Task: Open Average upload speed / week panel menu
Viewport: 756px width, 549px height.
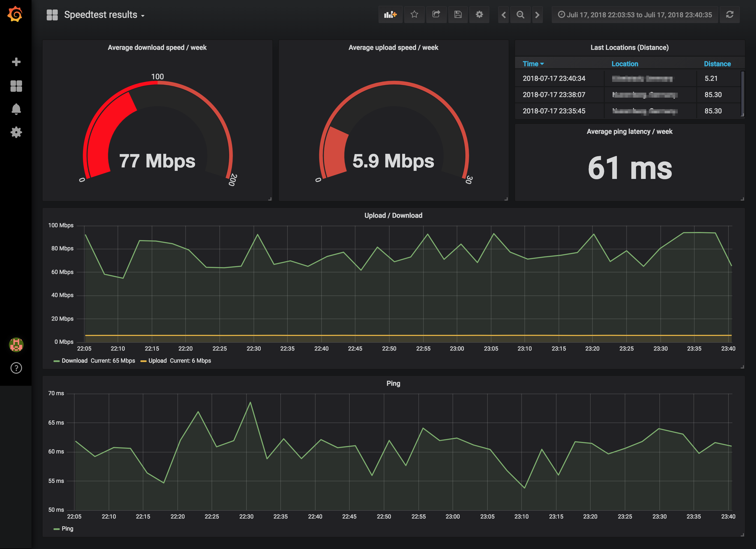Action: (x=393, y=47)
